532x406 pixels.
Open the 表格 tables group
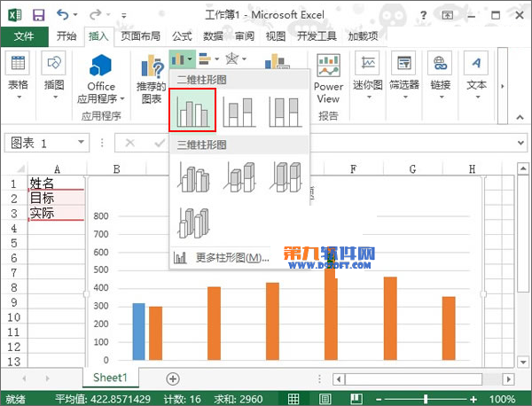pos(18,75)
